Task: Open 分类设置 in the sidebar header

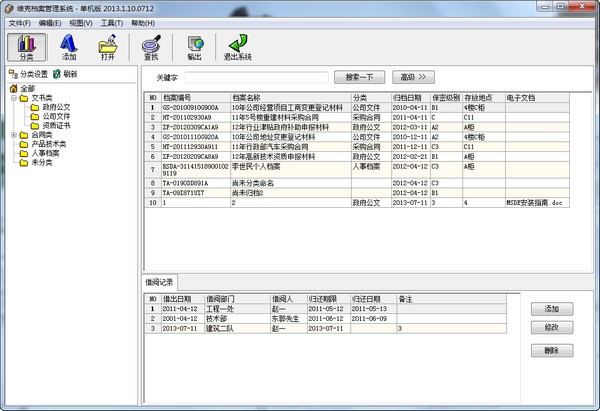Action: click(28, 74)
